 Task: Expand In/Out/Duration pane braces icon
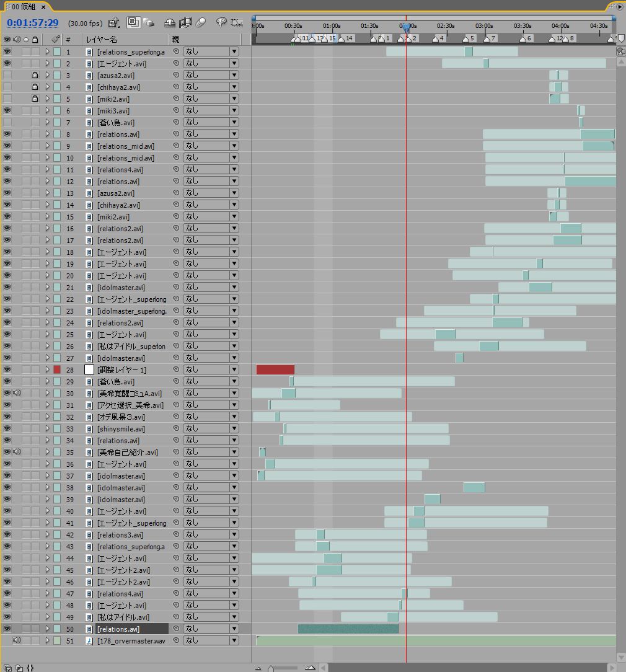(x=30, y=668)
